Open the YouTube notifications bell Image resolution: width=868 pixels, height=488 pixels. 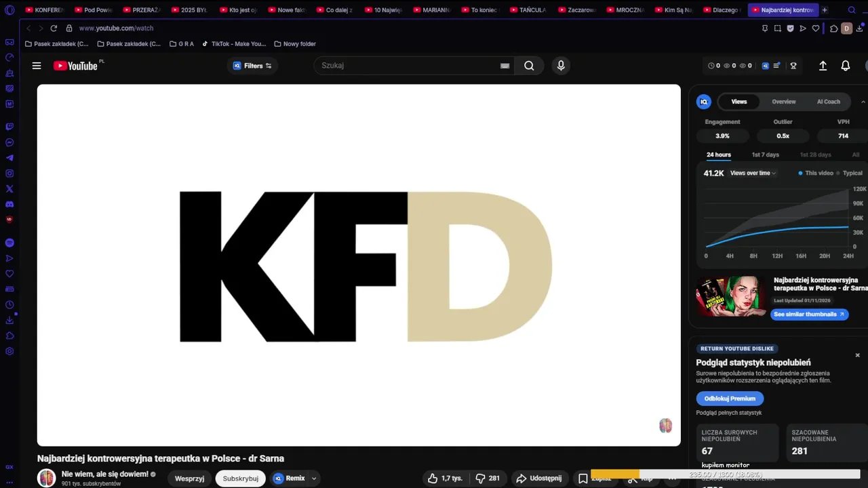click(x=846, y=66)
